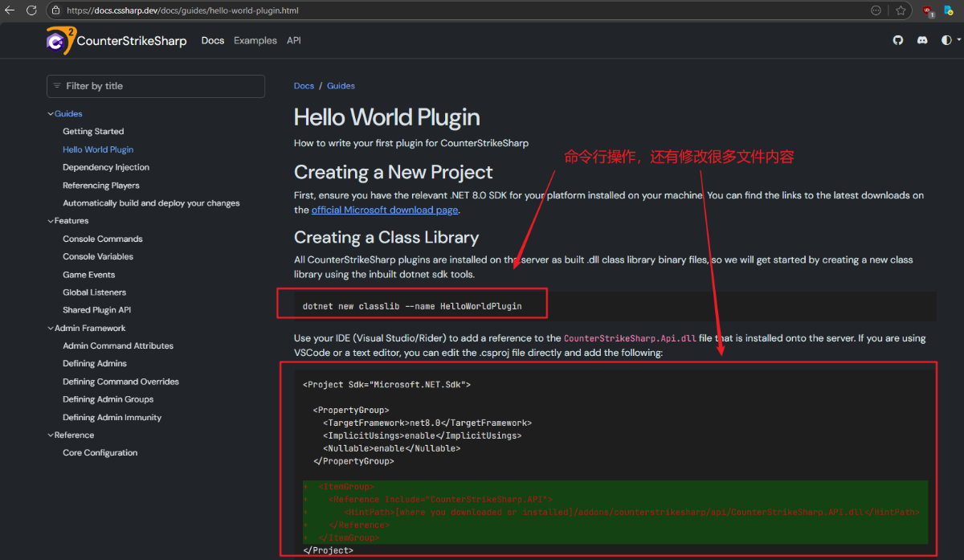Click the TargetFramework net8.0 code line
This screenshot has width=964, height=560.
coord(427,423)
